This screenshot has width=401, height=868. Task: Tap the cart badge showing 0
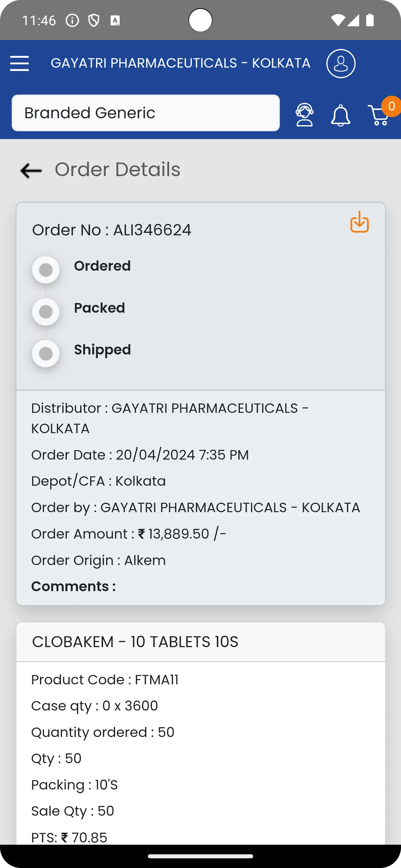coord(391,106)
